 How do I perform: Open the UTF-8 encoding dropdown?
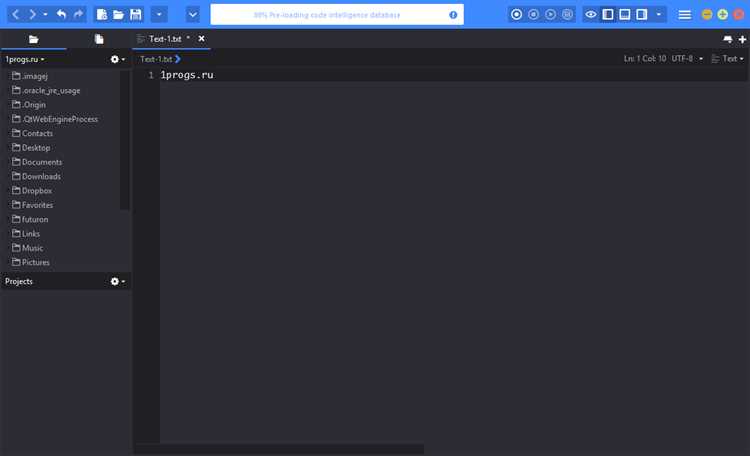point(687,58)
